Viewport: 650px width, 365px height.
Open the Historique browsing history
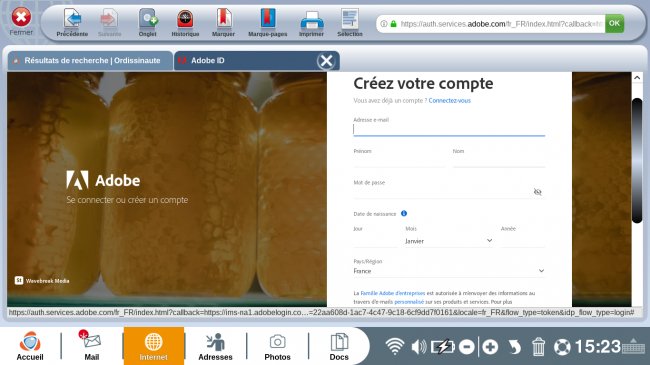185,23
